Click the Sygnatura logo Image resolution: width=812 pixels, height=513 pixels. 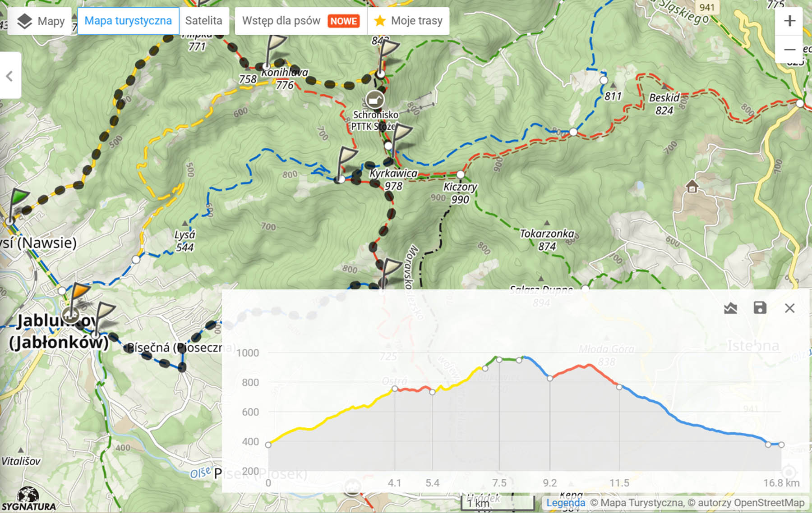pyautogui.click(x=28, y=499)
